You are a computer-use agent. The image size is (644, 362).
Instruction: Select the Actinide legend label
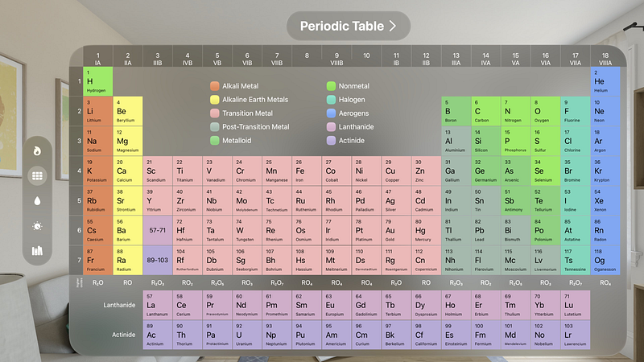351,140
